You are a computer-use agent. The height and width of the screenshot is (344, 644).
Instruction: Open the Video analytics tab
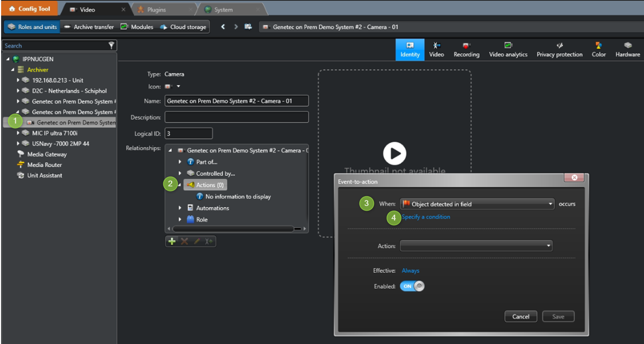pyautogui.click(x=508, y=50)
